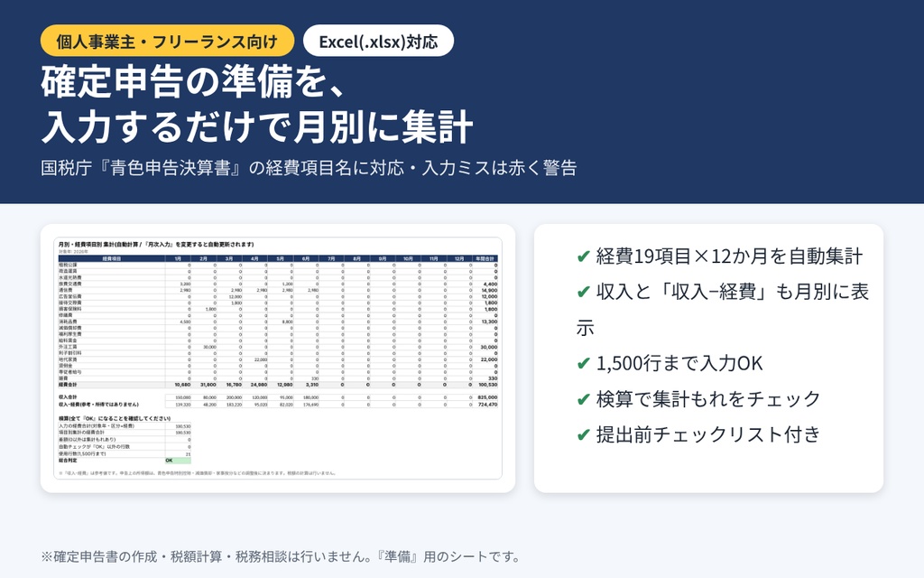Image resolution: width=924 pixels, height=578 pixels.
Task: Click the 6月 column header
Action: coord(306,258)
